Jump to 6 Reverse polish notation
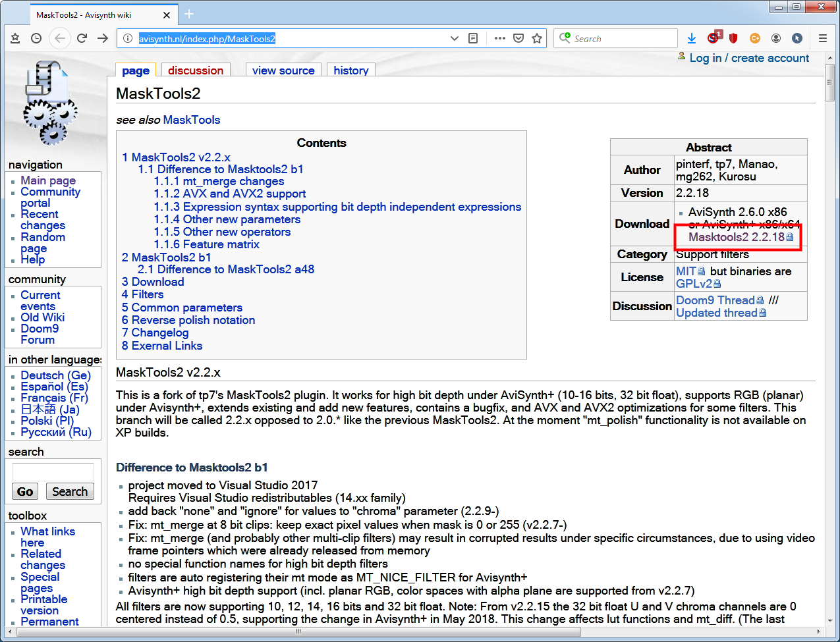The height and width of the screenshot is (642, 840). (188, 320)
